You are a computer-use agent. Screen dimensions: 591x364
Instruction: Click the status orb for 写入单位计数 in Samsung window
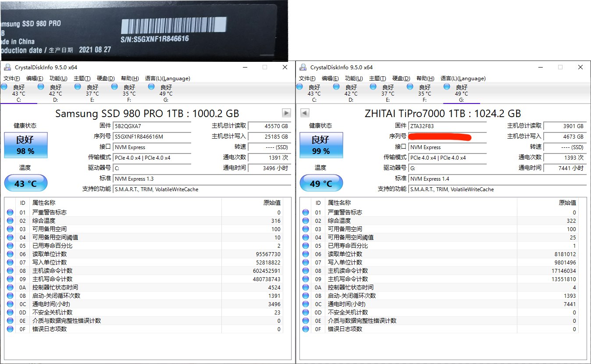pos(10,262)
